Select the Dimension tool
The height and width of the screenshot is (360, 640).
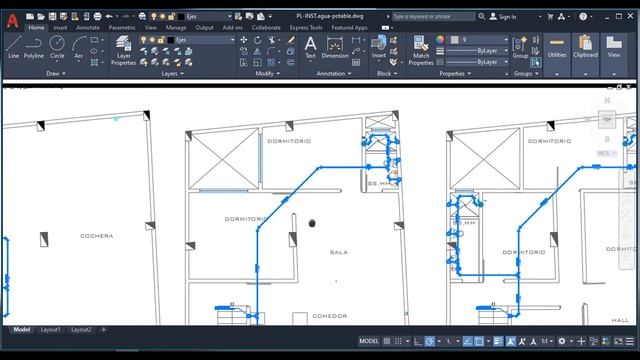point(335,47)
